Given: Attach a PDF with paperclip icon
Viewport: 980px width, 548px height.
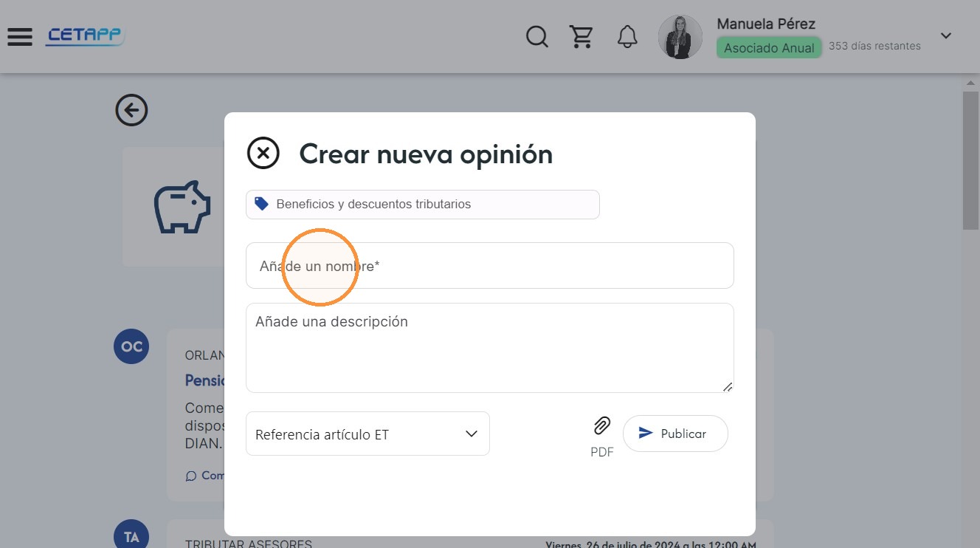Looking at the screenshot, I should coord(602,426).
